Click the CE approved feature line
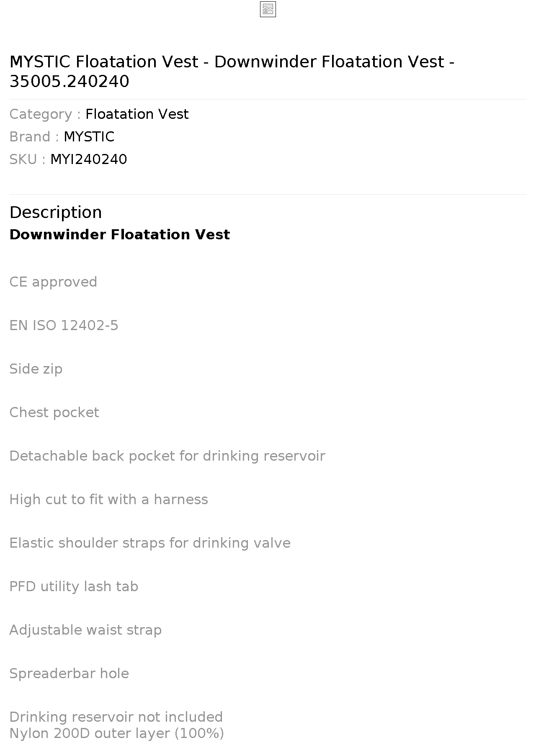The height and width of the screenshot is (756, 536). pyautogui.click(x=53, y=282)
